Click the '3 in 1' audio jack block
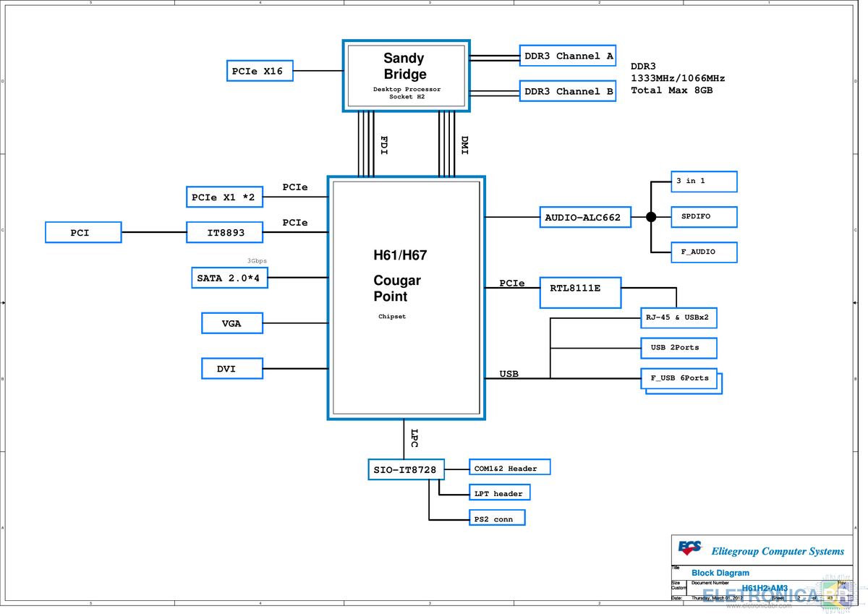The width and height of the screenshot is (868, 614). coord(704,182)
